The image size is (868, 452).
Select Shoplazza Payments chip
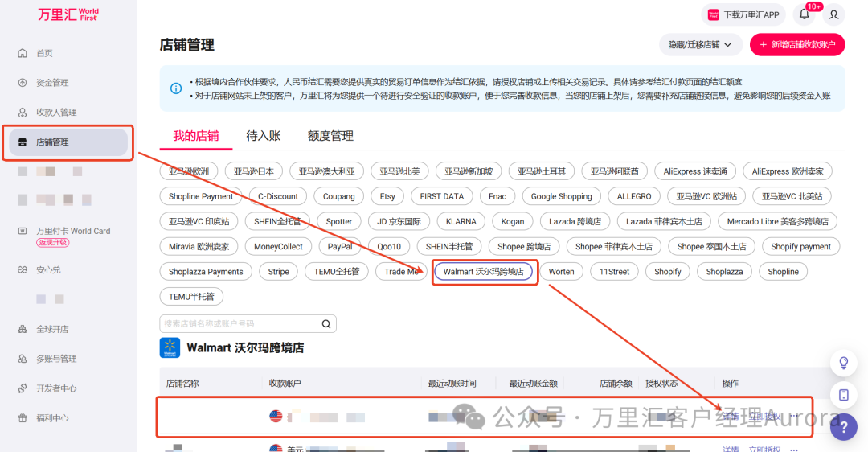(206, 271)
